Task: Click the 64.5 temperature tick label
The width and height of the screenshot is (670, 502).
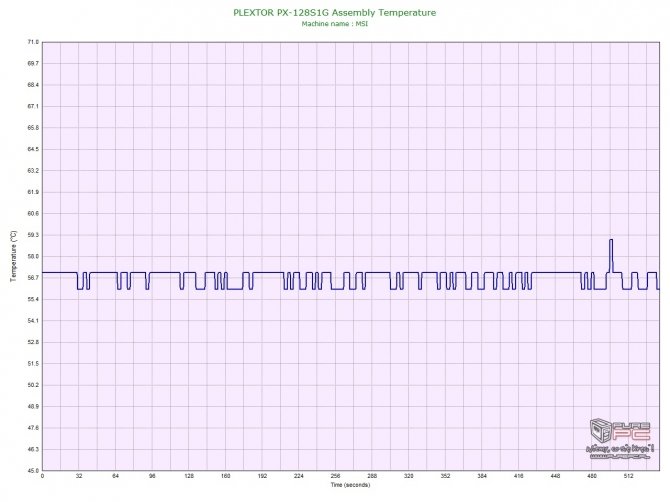Action: pyautogui.click(x=33, y=149)
